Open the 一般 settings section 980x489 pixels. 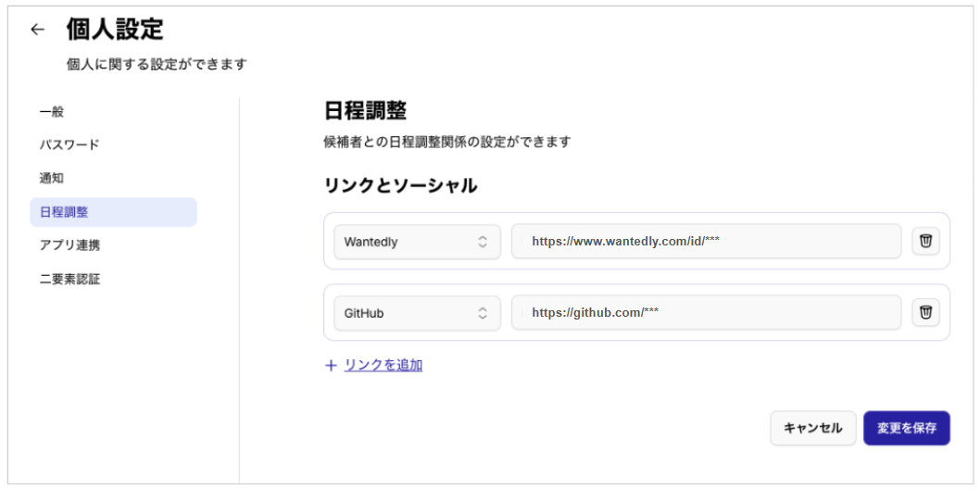pyautogui.click(x=52, y=111)
